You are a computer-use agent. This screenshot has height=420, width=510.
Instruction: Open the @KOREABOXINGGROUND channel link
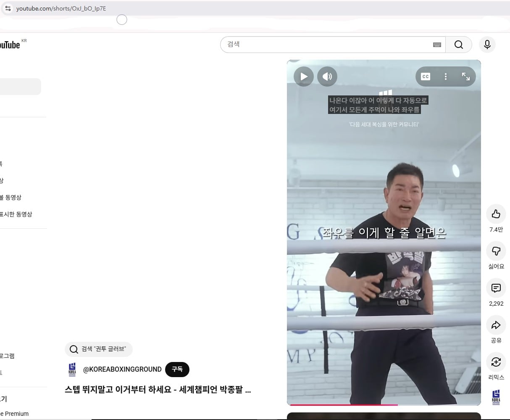click(122, 369)
